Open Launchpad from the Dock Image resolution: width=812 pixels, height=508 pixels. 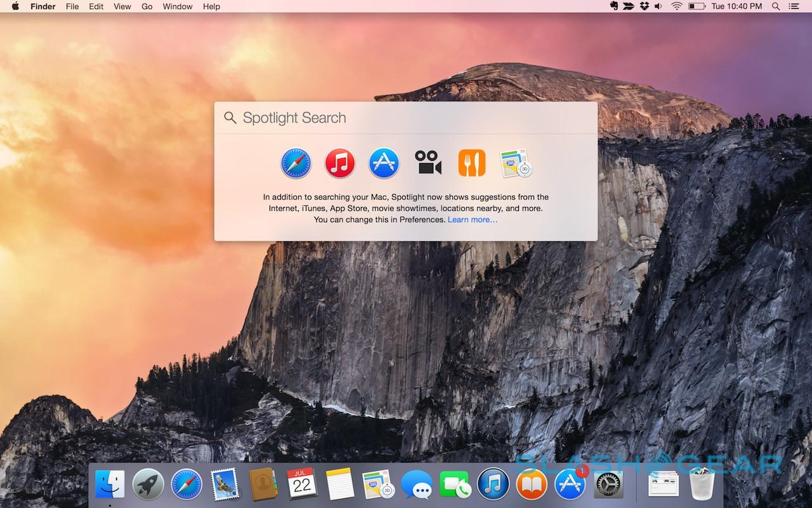tap(148, 486)
